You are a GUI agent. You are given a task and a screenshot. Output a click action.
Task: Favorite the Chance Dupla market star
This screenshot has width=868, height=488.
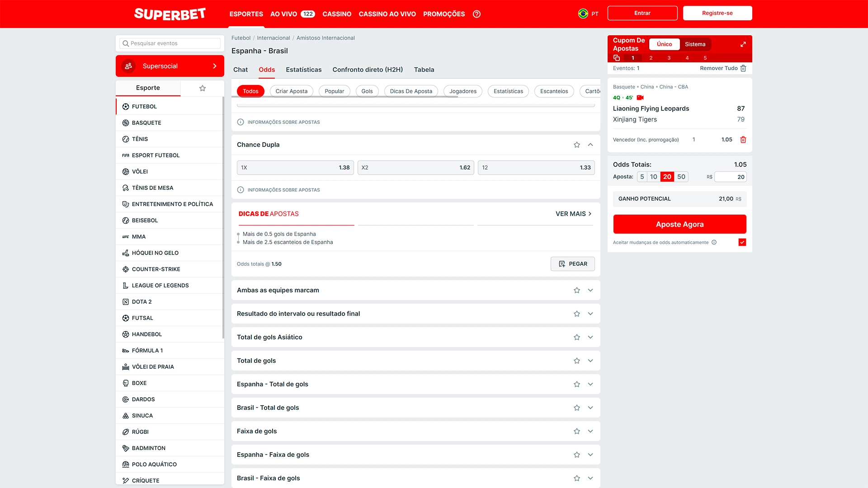click(x=577, y=145)
